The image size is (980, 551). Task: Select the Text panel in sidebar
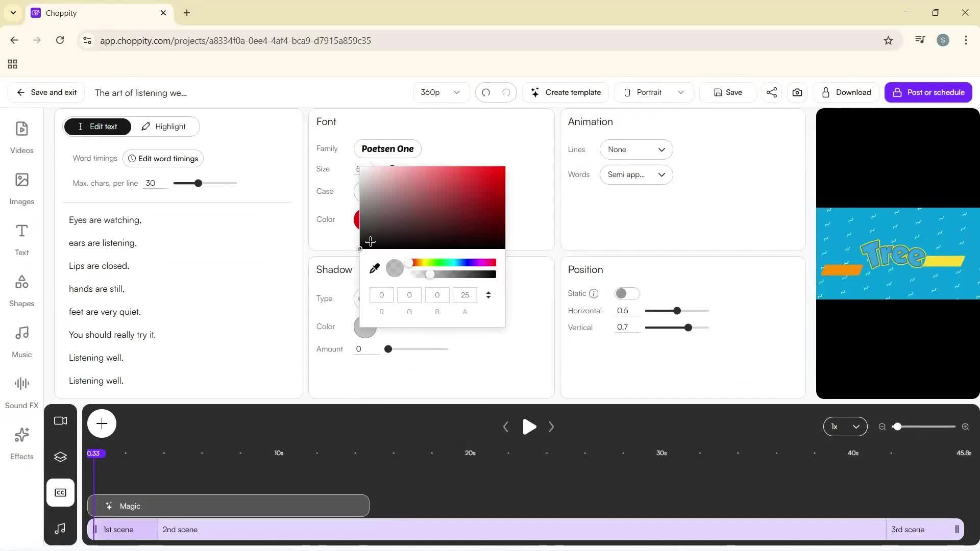point(21,238)
